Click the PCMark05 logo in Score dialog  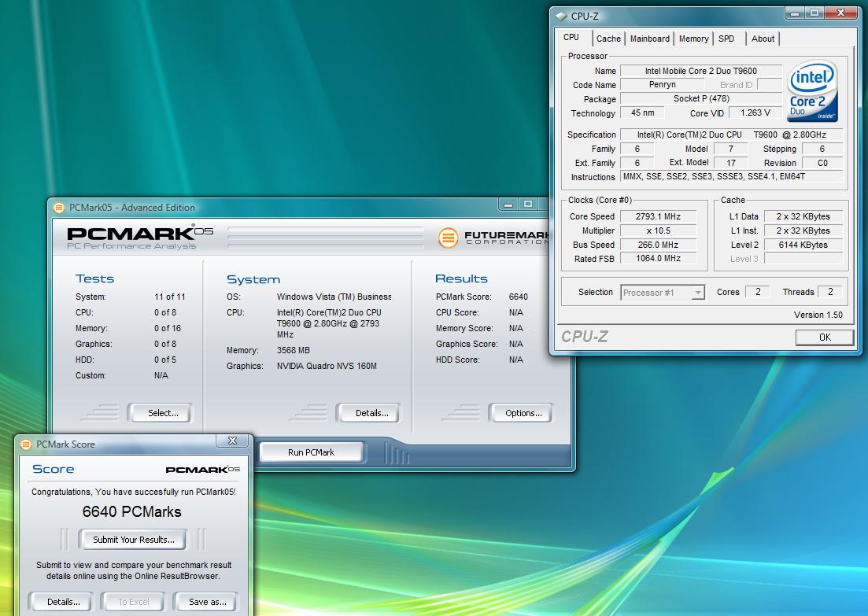[202, 470]
